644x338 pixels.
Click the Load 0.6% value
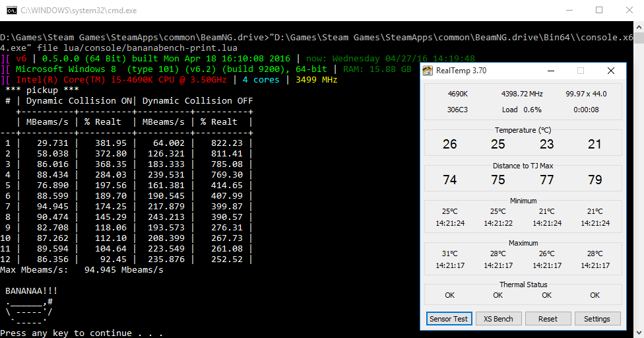pyautogui.click(x=522, y=110)
